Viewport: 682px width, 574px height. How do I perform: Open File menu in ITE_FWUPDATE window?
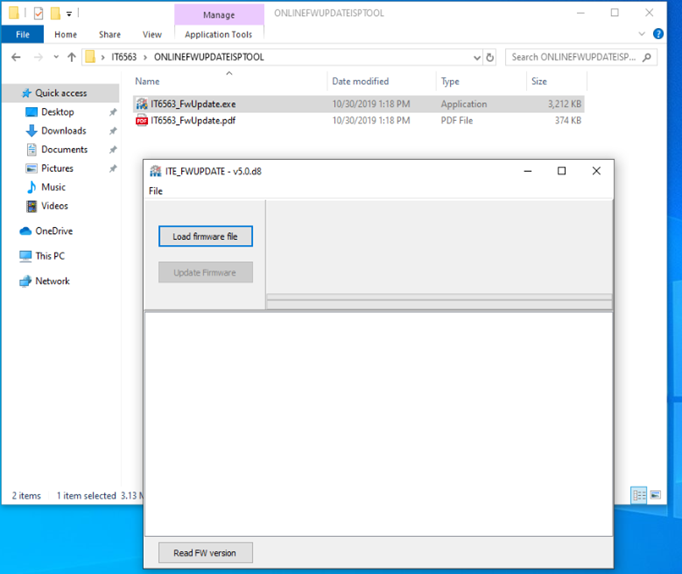click(x=155, y=191)
